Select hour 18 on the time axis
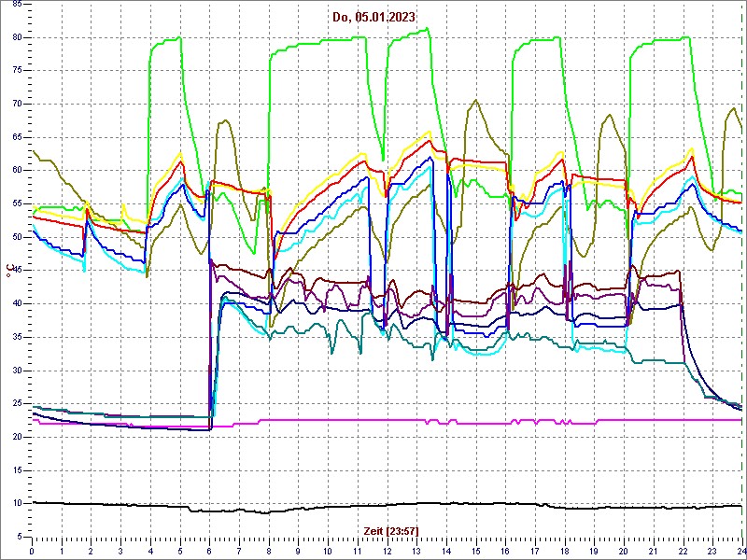 point(564,551)
